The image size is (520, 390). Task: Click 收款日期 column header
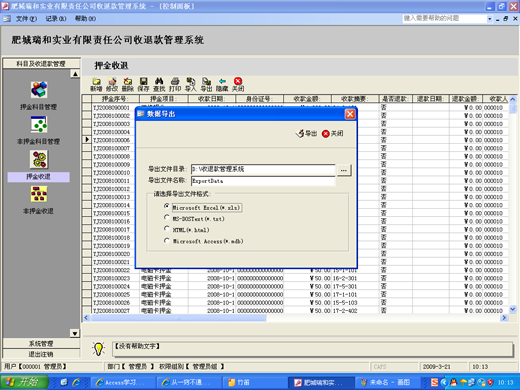click(212, 99)
